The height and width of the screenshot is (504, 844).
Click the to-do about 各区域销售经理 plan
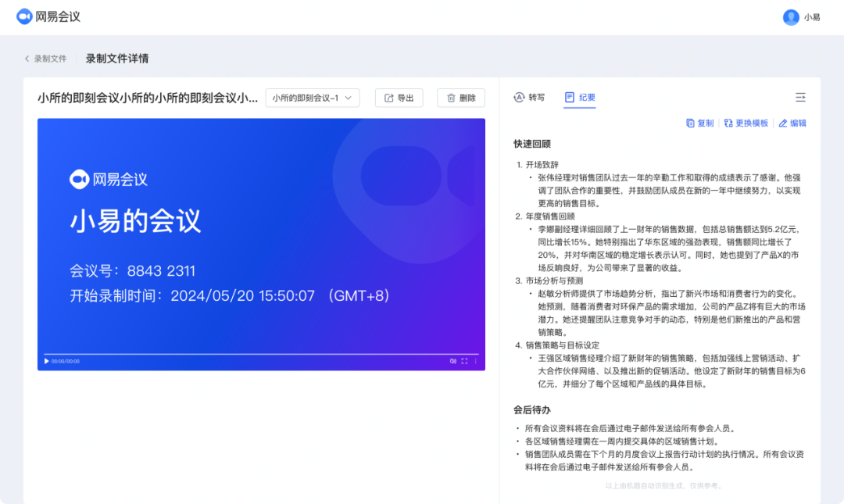click(622, 441)
